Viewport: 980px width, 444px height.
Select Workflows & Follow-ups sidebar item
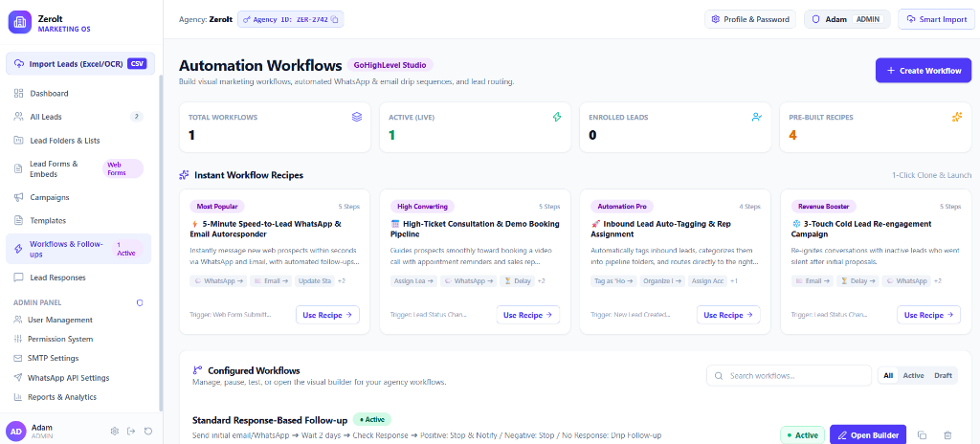(78, 249)
